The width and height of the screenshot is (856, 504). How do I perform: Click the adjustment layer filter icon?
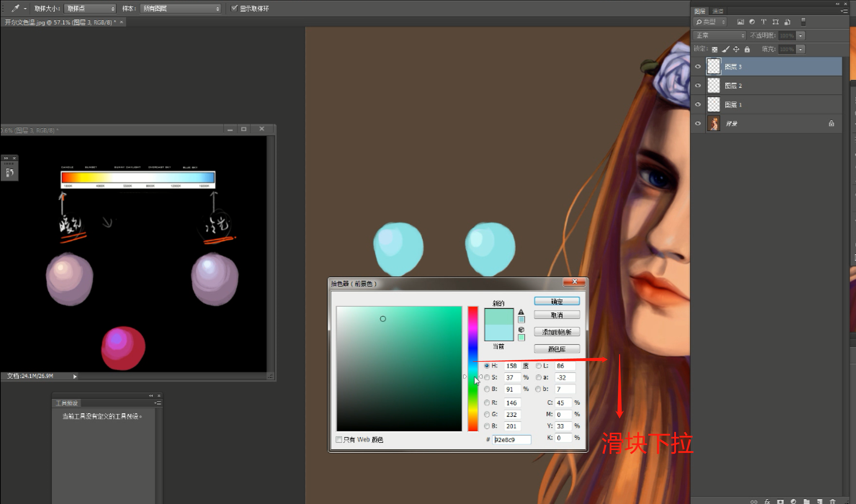tap(752, 22)
